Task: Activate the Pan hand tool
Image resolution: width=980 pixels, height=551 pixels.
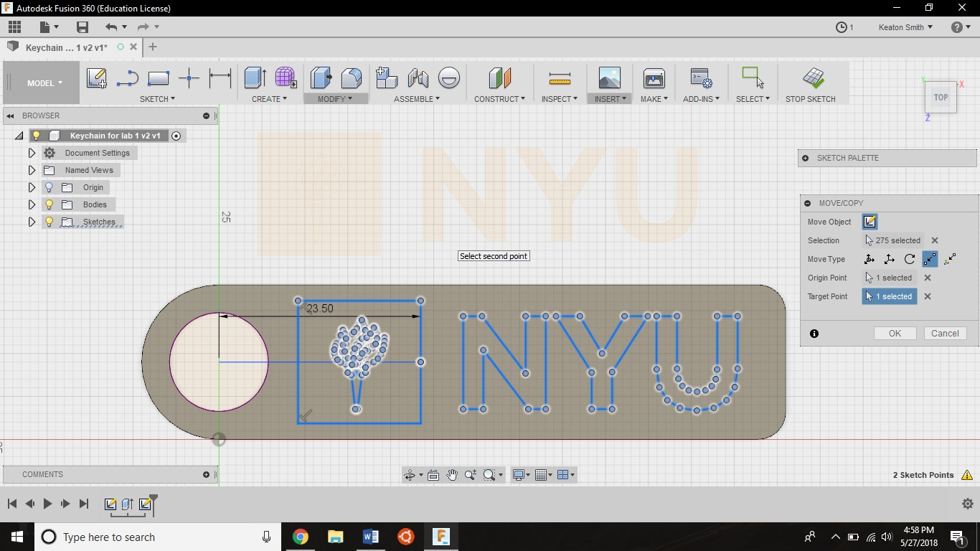Action: click(452, 475)
